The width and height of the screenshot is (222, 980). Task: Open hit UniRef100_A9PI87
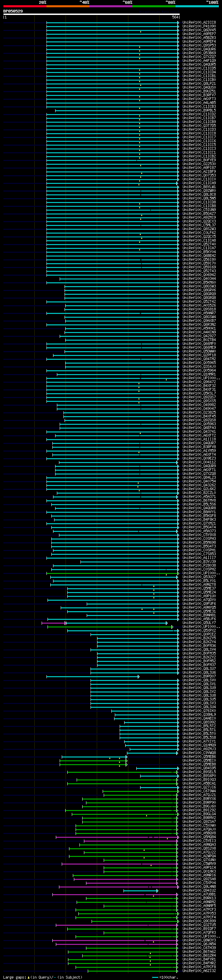pyautogui.click(x=199, y=168)
